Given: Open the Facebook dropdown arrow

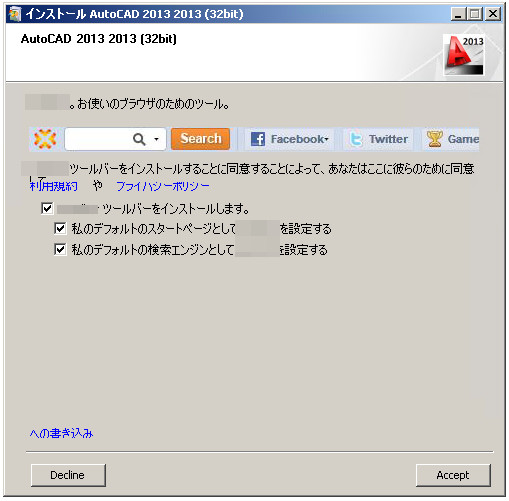Looking at the screenshot, I should (327, 139).
